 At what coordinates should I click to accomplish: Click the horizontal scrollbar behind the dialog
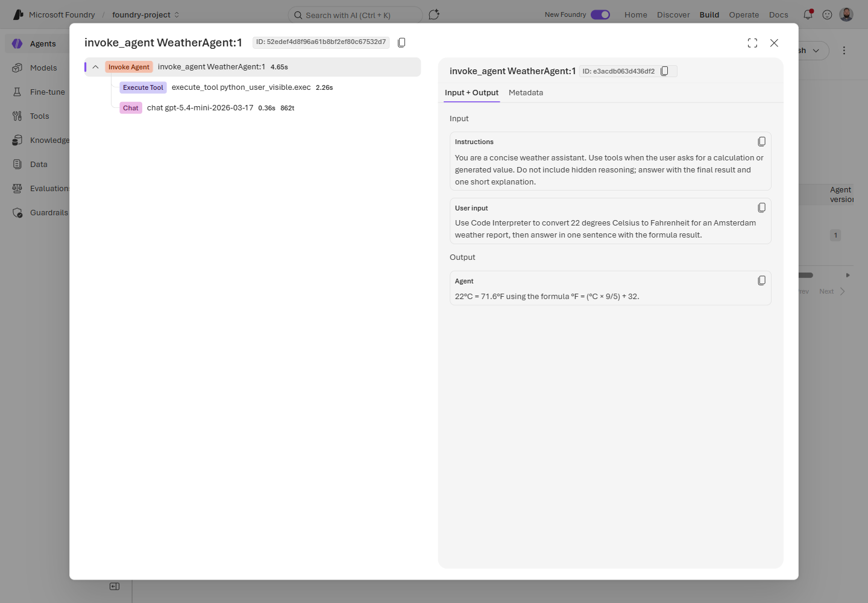click(x=806, y=275)
